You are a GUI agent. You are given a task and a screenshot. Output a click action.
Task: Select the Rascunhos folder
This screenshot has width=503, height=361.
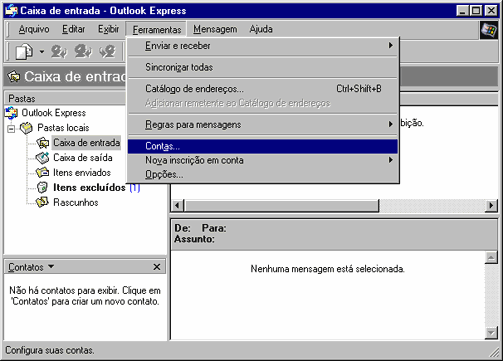[76, 202]
